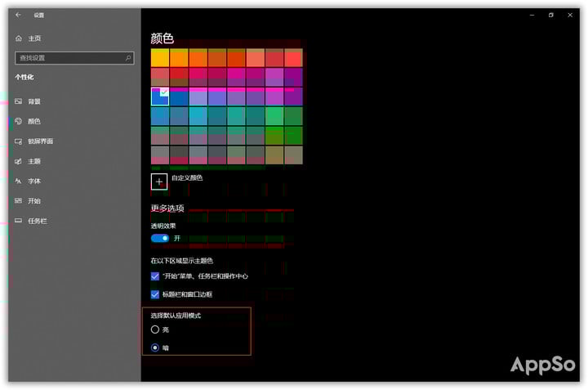Uncheck "开始"菜单、任务栏和操作中心 checkbox
Image resolution: width=588 pixels, height=390 pixels.
click(x=155, y=276)
